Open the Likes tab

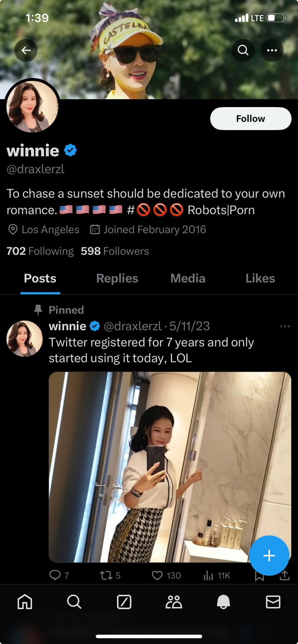pyautogui.click(x=260, y=279)
